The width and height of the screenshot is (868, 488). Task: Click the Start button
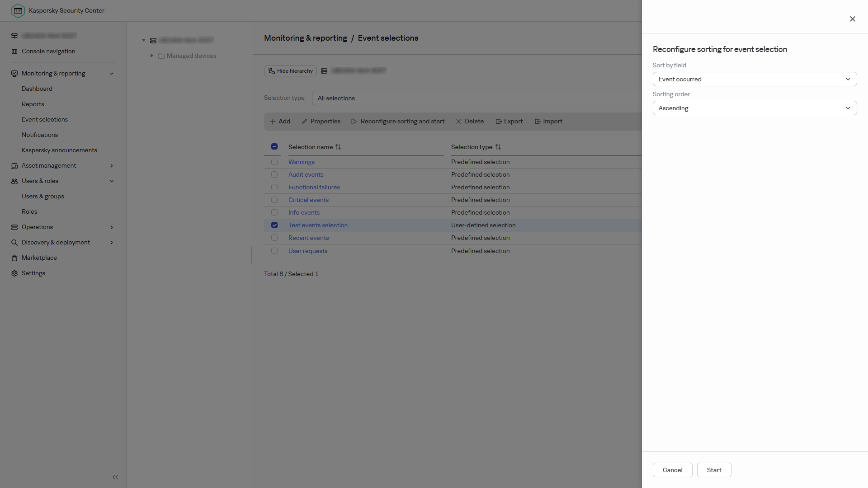point(714,470)
